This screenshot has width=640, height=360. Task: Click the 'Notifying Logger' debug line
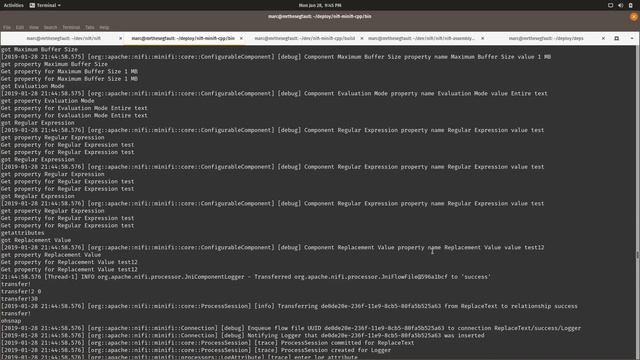[242, 336]
